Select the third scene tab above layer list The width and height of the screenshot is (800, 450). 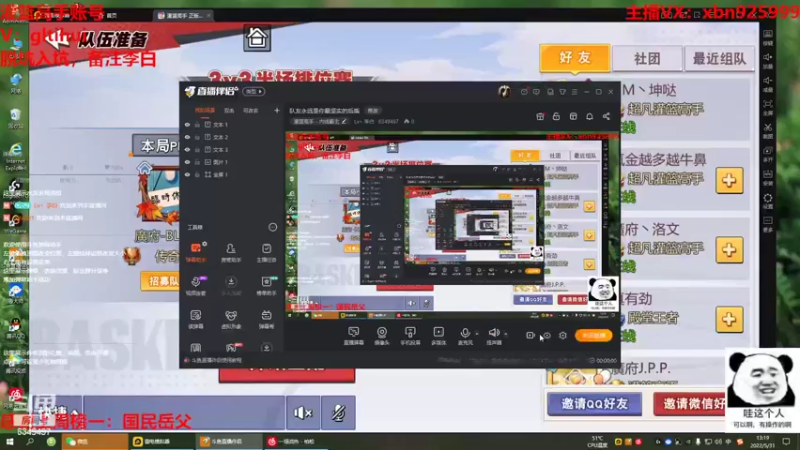(x=251, y=110)
